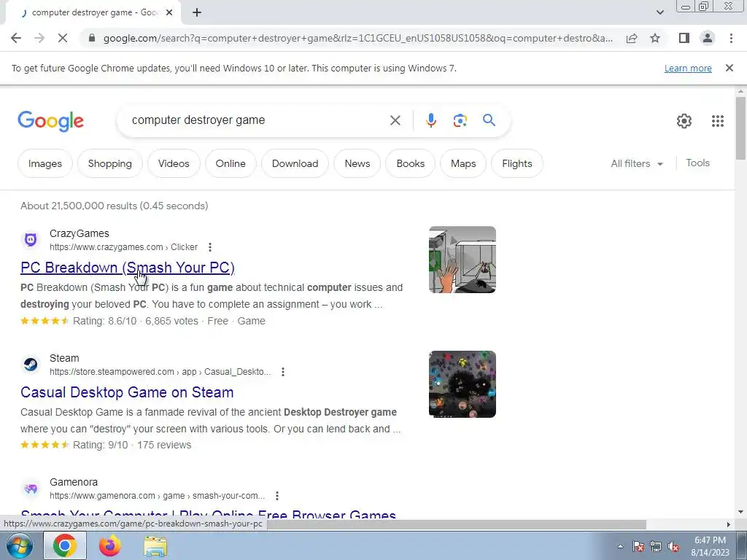747x560 pixels.
Task: Click the horizontal scrollbar right arrow
Action: click(729, 524)
